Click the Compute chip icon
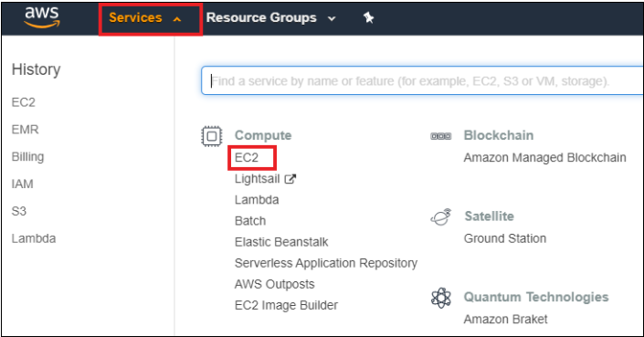The image size is (644, 337). 212,136
